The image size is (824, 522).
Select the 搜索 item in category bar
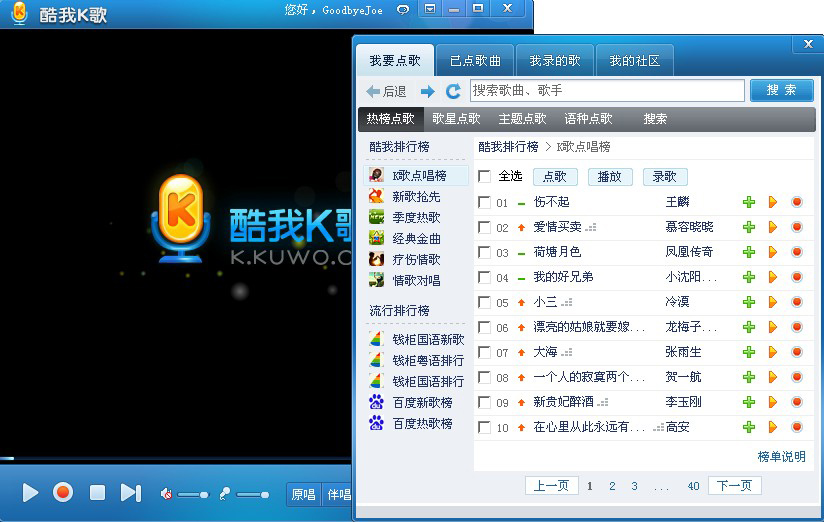tap(655, 119)
